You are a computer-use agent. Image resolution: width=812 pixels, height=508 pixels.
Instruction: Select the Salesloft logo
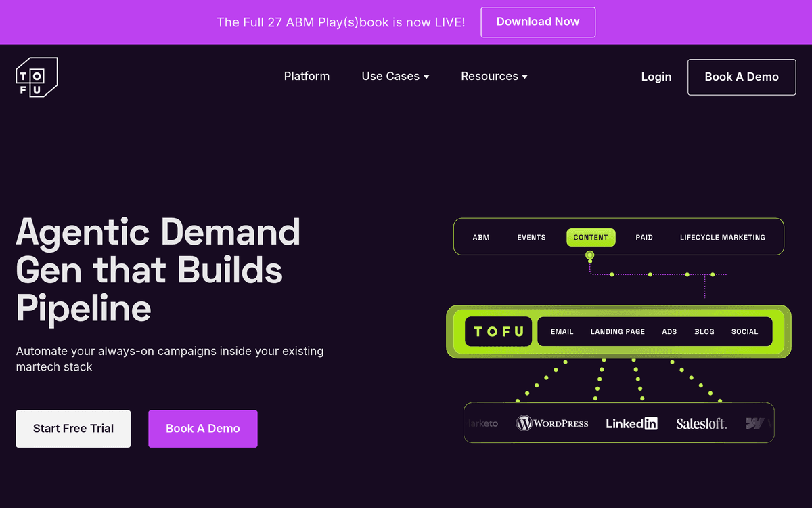point(702,423)
